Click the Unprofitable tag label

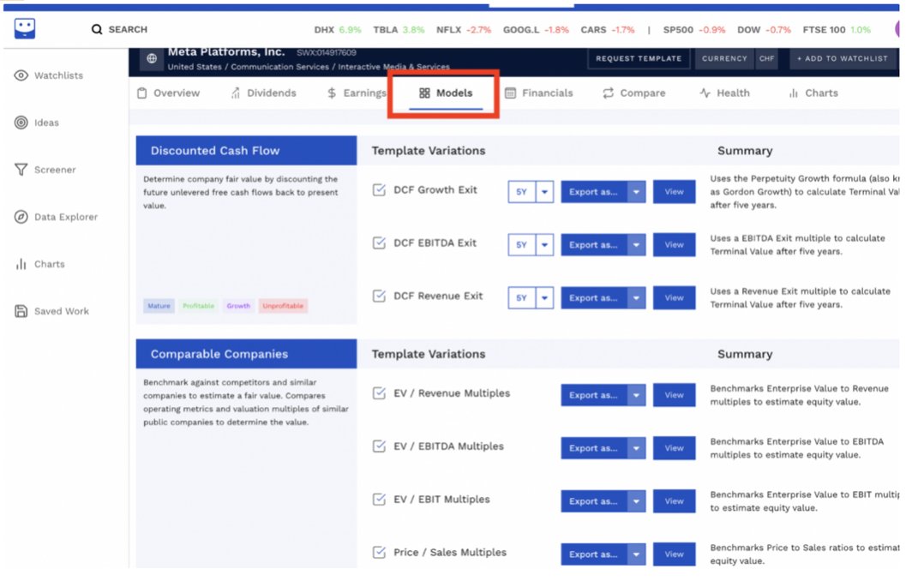pyautogui.click(x=283, y=306)
